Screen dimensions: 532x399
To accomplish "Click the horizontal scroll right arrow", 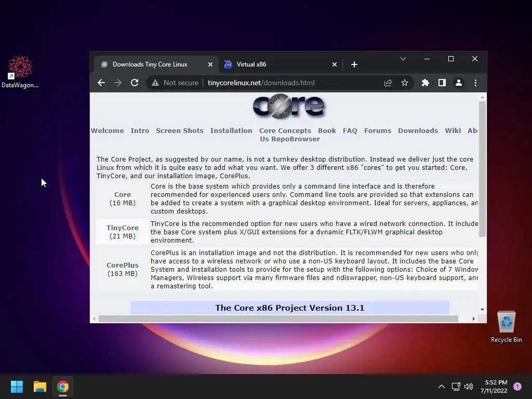I will [474, 319].
